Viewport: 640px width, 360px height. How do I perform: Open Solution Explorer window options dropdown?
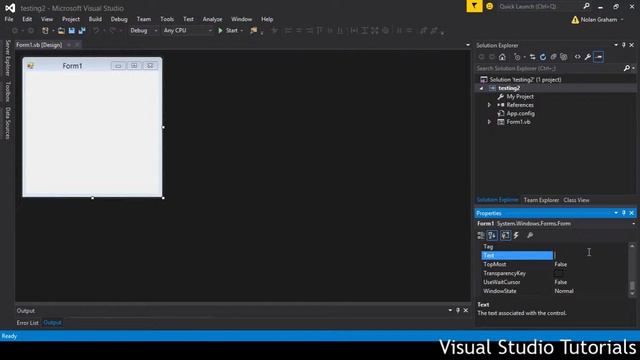616,45
